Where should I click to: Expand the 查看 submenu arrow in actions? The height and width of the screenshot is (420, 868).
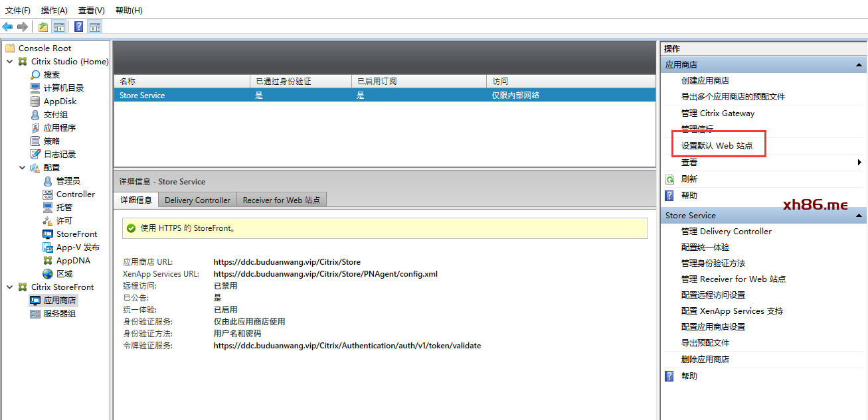859,163
